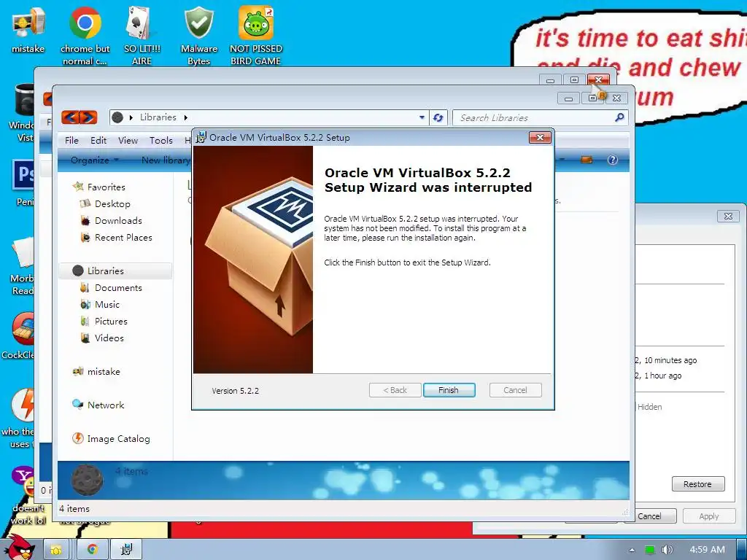Click the magnifier icon in Search Libraries
Viewport: 747px width, 560px height.
tap(619, 117)
